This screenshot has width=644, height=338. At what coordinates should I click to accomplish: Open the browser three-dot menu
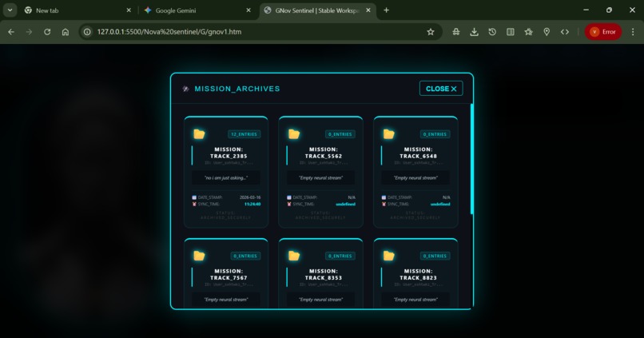pyautogui.click(x=633, y=32)
